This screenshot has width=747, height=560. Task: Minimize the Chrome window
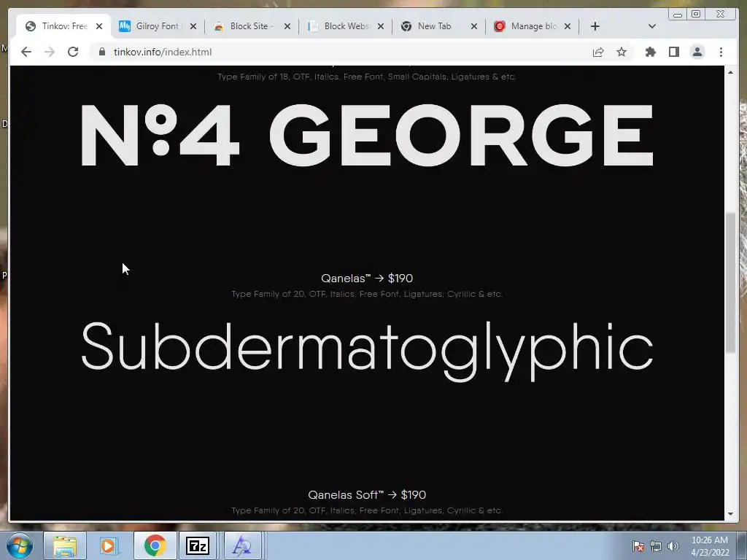point(678,15)
